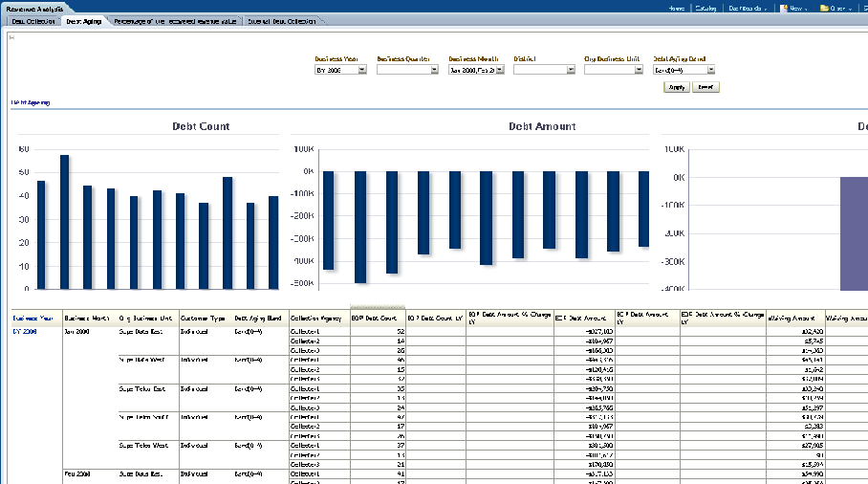The height and width of the screenshot is (484, 868).
Task: Expand the Debt Aging Band dropdown
Action: pyautogui.click(x=711, y=70)
